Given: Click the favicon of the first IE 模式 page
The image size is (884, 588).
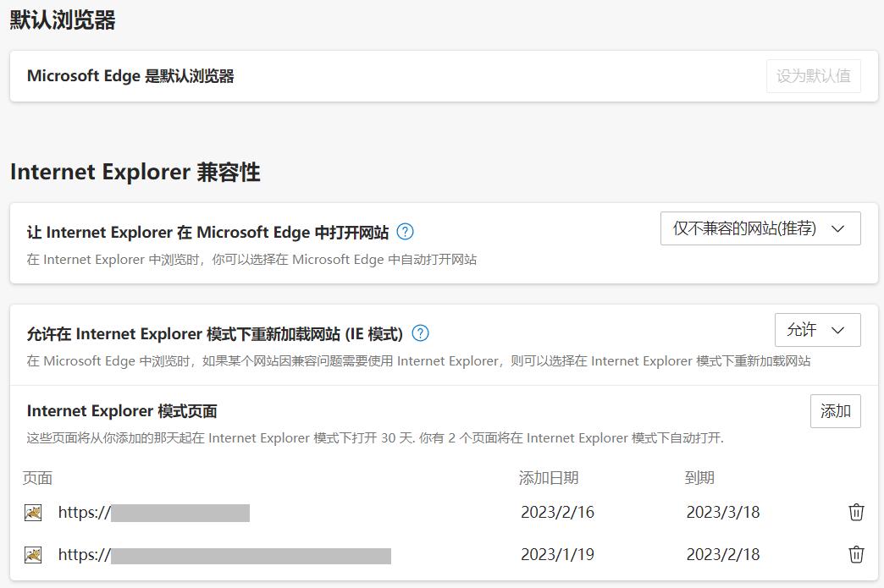Looking at the screenshot, I should 32,512.
